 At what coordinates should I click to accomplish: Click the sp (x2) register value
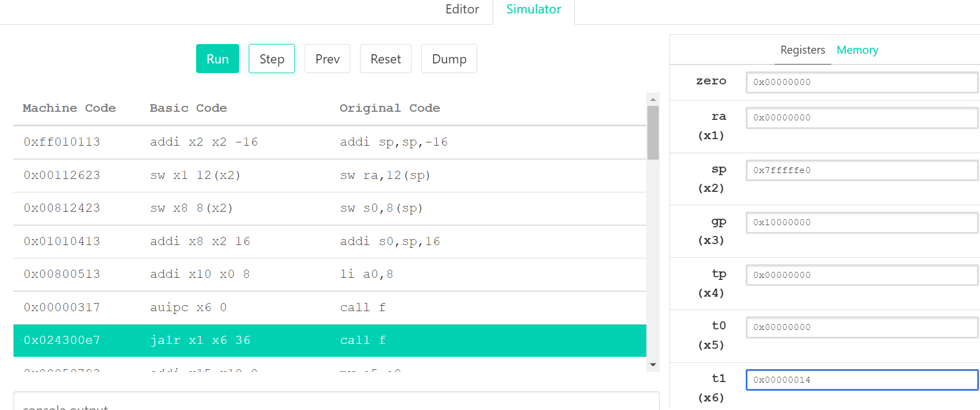coord(861,170)
